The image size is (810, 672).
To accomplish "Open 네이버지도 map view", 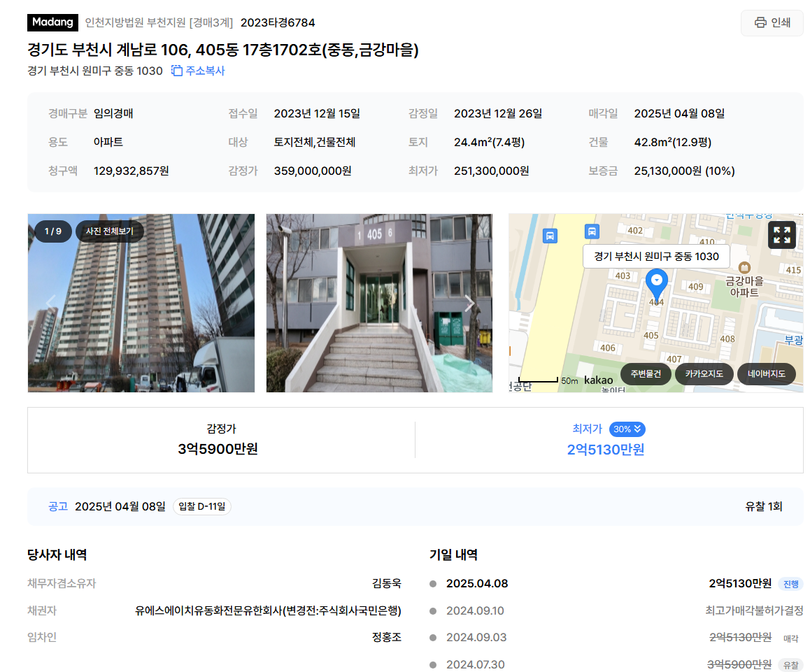I will pos(767,373).
